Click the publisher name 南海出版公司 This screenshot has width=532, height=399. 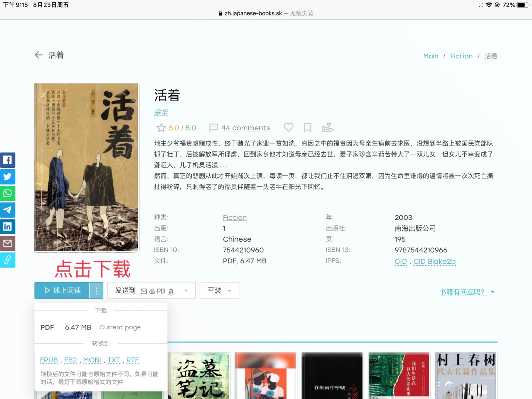coord(415,228)
